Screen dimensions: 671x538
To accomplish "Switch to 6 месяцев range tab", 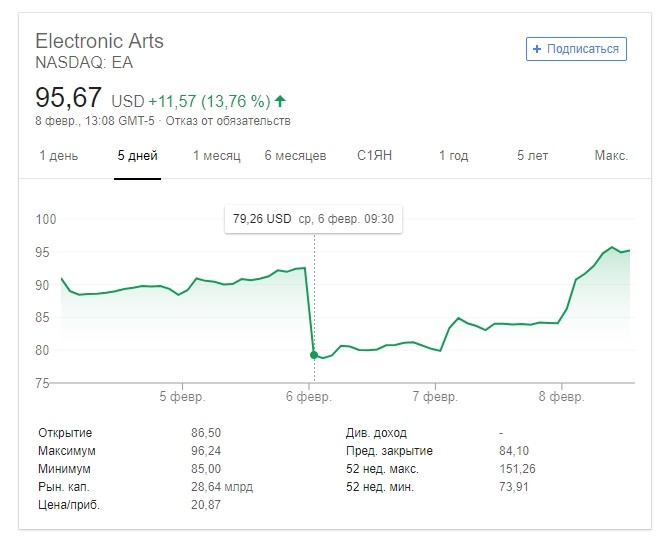I will coord(295,155).
